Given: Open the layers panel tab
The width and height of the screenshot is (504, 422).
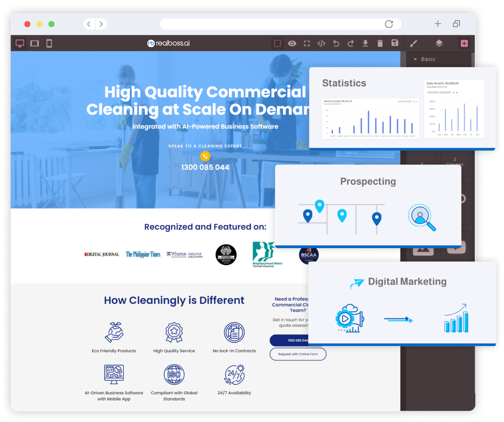Looking at the screenshot, I should tap(439, 43).
